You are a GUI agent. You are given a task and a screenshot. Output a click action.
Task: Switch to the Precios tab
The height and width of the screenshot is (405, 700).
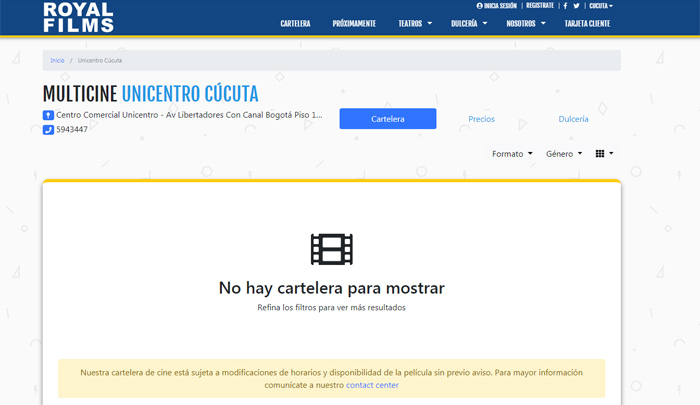pos(481,119)
